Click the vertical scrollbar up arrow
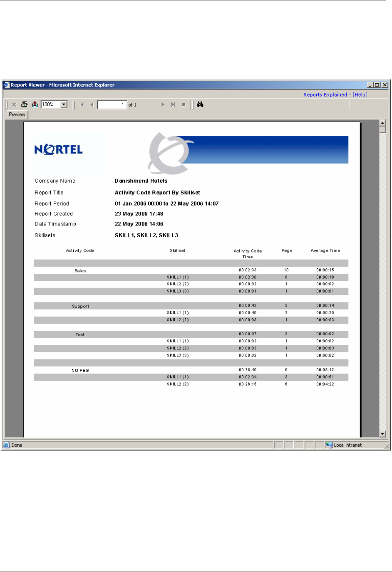The image size is (392, 572). (383, 123)
